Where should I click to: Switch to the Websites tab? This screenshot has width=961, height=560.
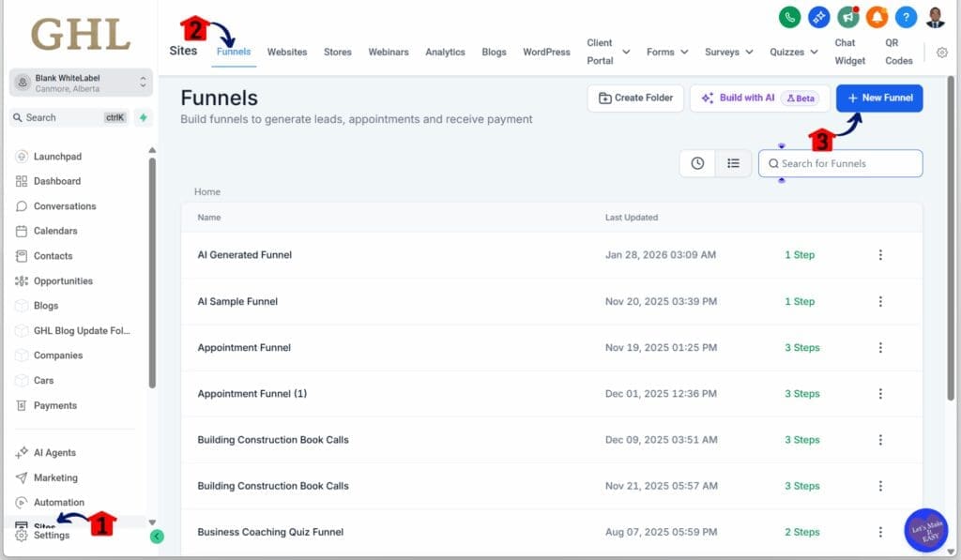[286, 52]
